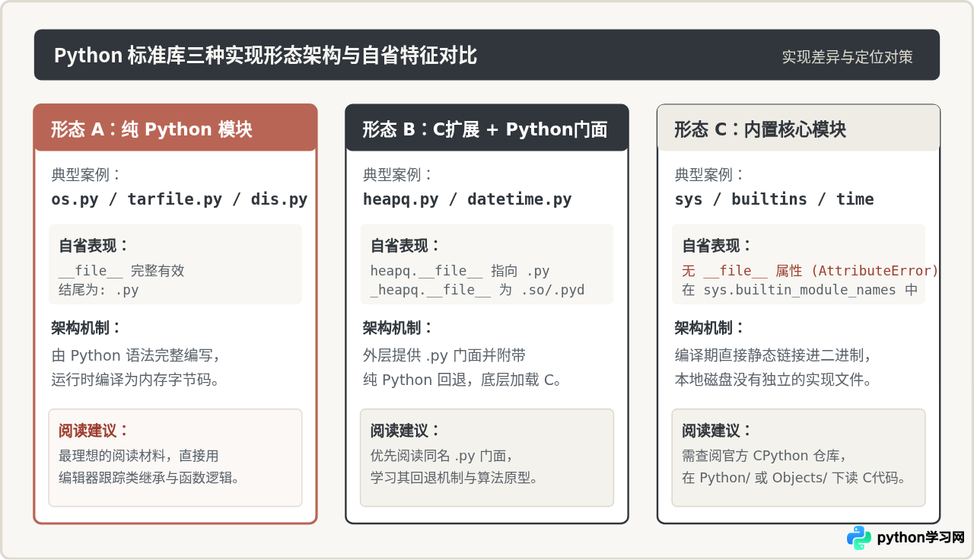Click the text "heapq.py / datetime.py"
The image size is (974, 560).
pyautogui.click(x=467, y=199)
